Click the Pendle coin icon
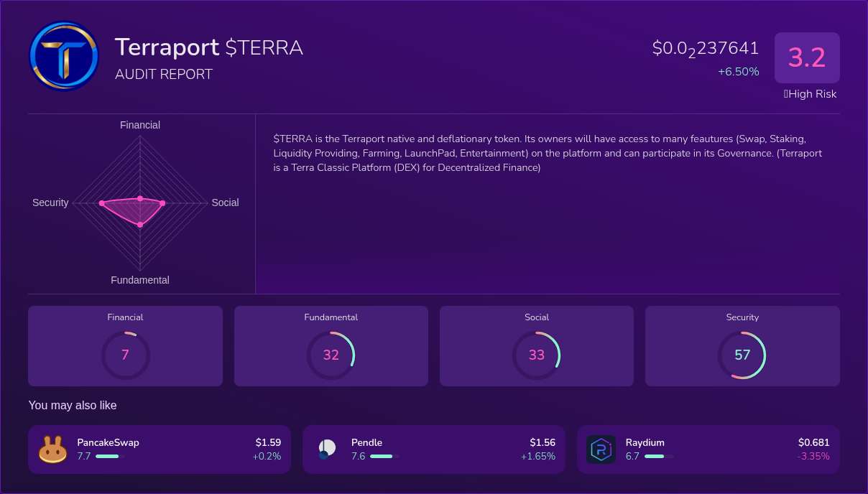This screenshot has height=494, width=868. click(325, 449)
